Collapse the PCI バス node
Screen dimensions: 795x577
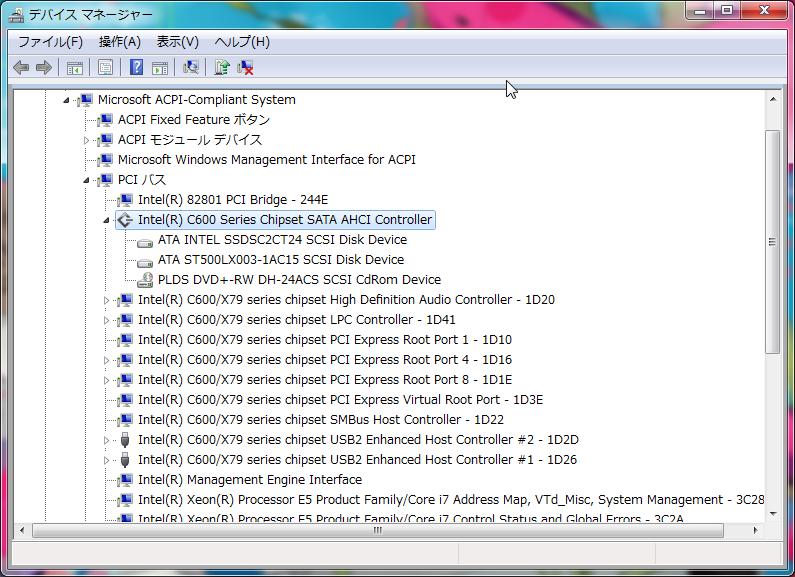tap(86, 181)
